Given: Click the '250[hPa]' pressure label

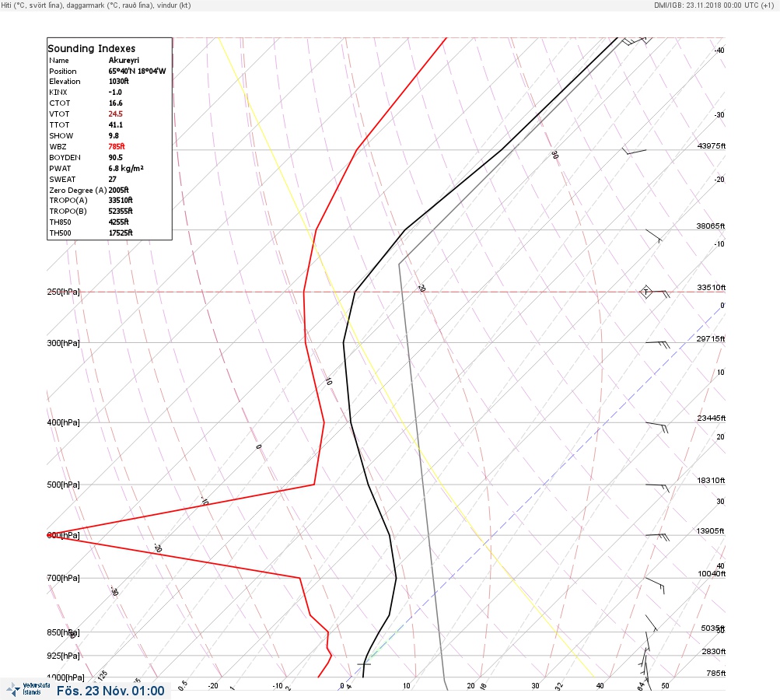Looking at the screenshot, I should pos(63,292).
